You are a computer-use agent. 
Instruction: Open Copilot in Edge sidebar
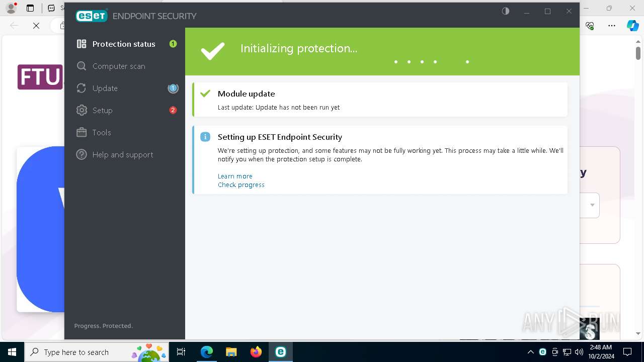tap(632, 26)
